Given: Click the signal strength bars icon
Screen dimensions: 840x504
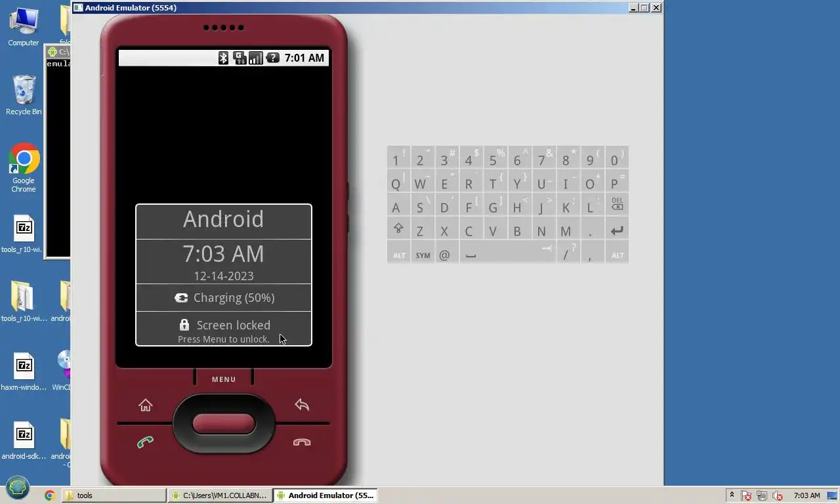Looking at the screenshot, I should point(256,58).
